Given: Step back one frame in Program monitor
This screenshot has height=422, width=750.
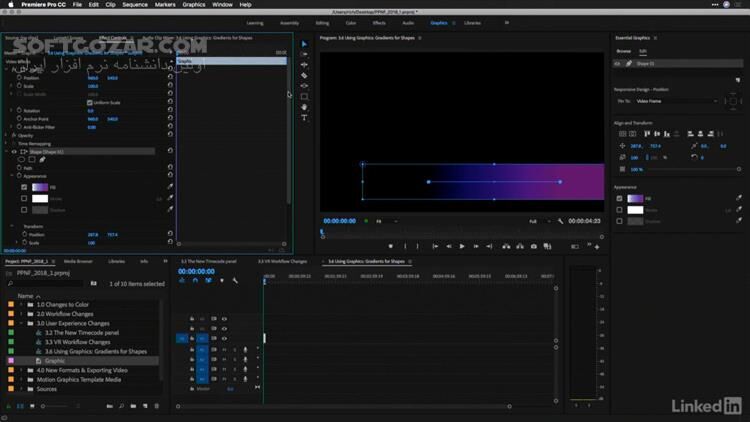Looking at the screenshot, I should click(x=449, y=246).
